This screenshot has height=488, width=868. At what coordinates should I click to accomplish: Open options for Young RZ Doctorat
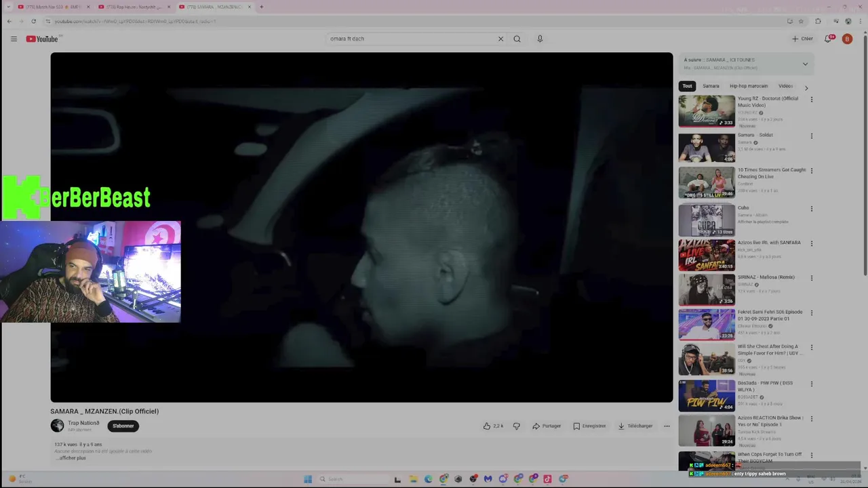point(811,100)
